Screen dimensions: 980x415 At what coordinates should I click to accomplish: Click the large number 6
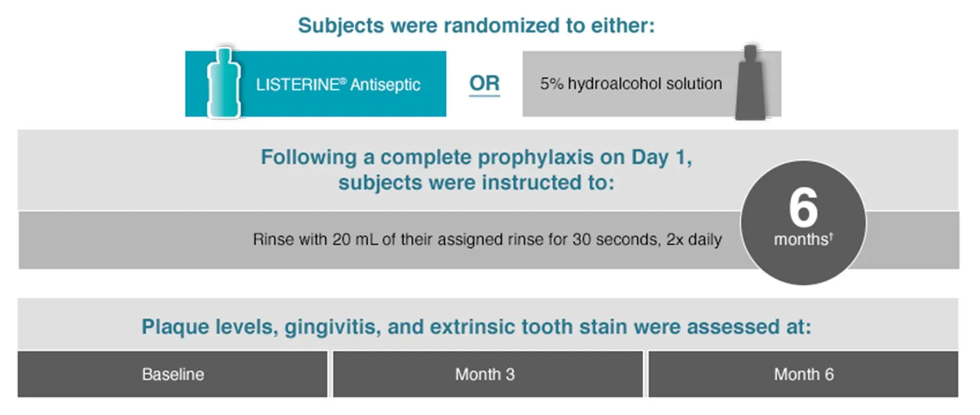coord(803,208)
